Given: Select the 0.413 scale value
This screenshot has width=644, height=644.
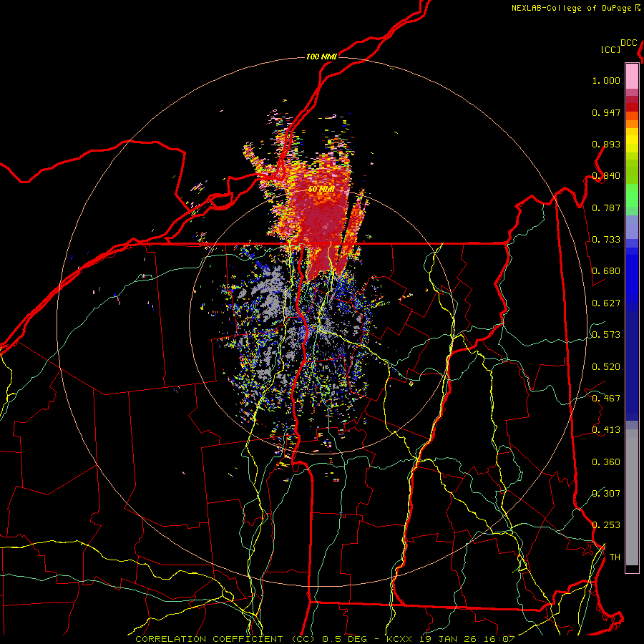Looking at the screenshot, I should [606, 430].
